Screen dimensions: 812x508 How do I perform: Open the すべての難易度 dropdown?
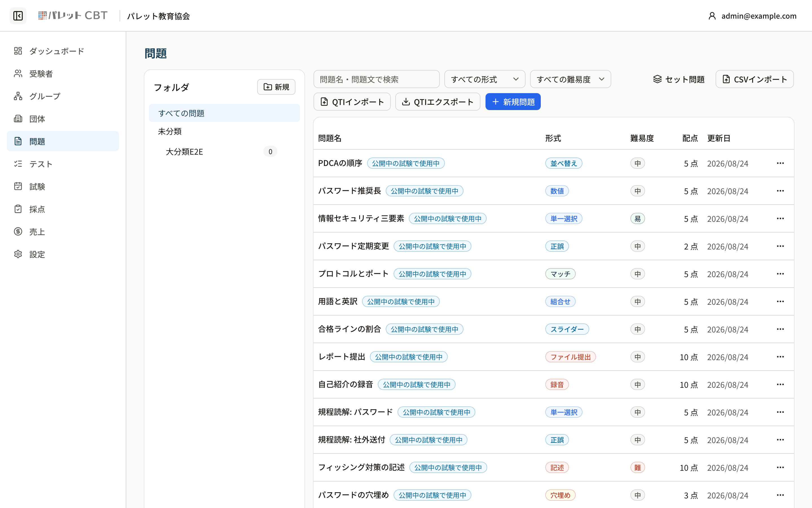click(x=570, y=79)
